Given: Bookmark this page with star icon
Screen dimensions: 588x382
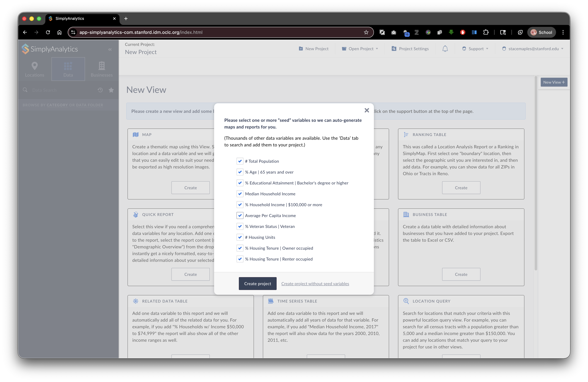Looking at the screenshot, I should (x=366, y=32).
